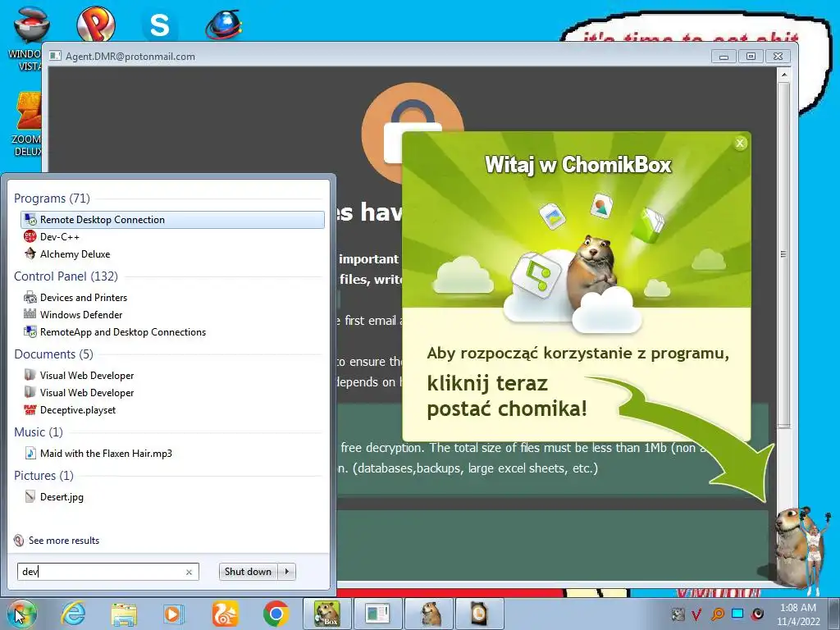Switch to the ransom note window taskbar button

[x=377, y=614]
